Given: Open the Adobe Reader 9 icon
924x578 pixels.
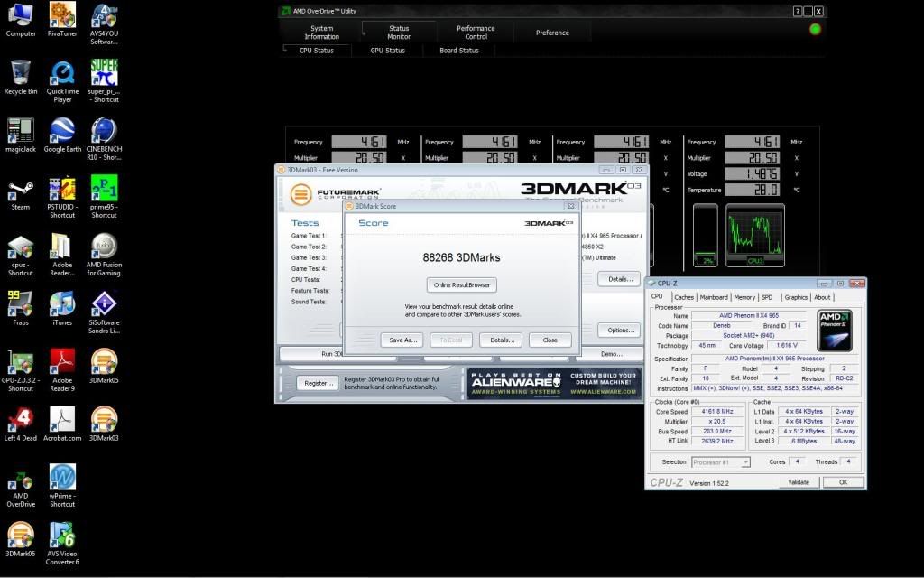Looking at the screenshot, I should (62, 370).
